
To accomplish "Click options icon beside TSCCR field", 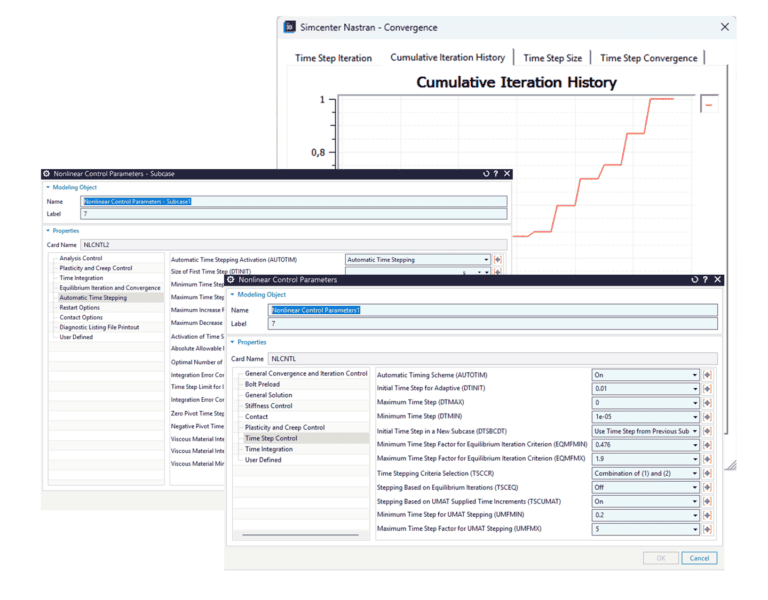I will pos(707,473).
